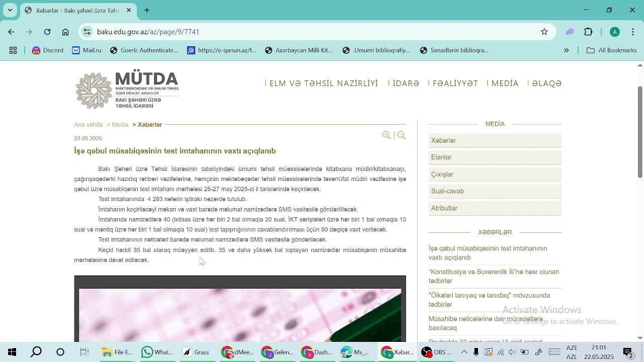Bookmark this page with the star icon
The width and height of the screenshot is (644, 362).
(544, 32)
